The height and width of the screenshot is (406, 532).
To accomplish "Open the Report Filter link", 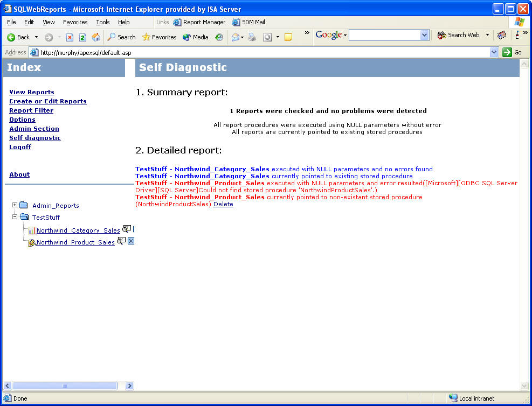I will tap(31, 110).
